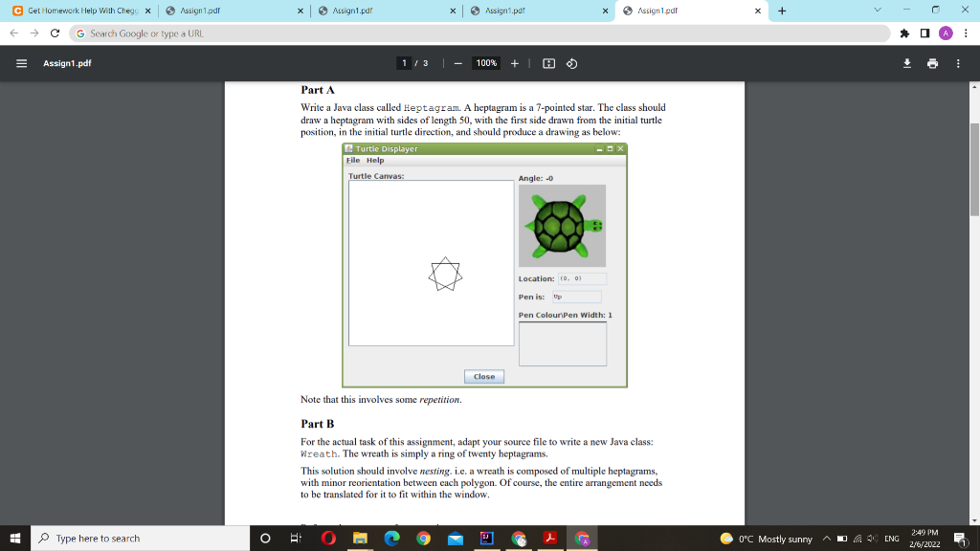Open a new browser tab

click(x=783, y=12)
